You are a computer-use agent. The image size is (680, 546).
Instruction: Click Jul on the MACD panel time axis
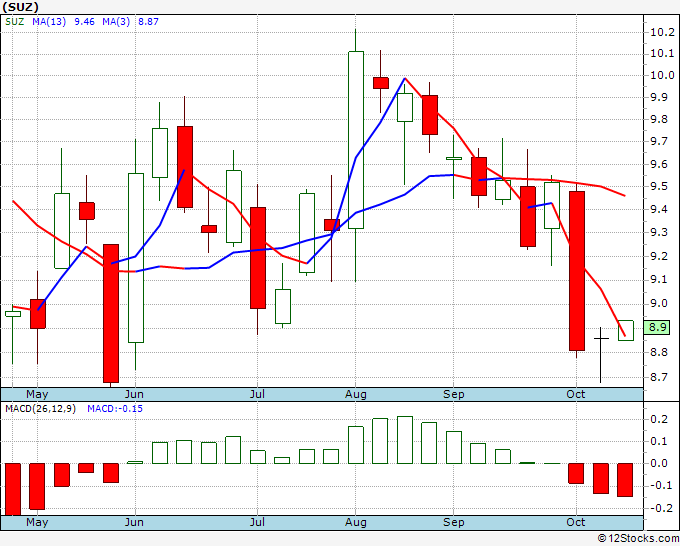coord(257,522)
